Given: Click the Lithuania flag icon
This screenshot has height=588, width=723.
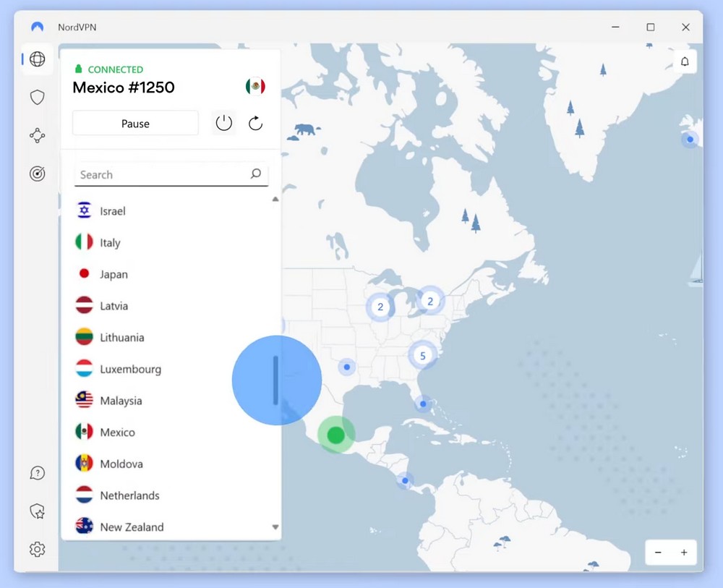Looking at the screenshot, I should pyautogui.click(x=84, y=337).
